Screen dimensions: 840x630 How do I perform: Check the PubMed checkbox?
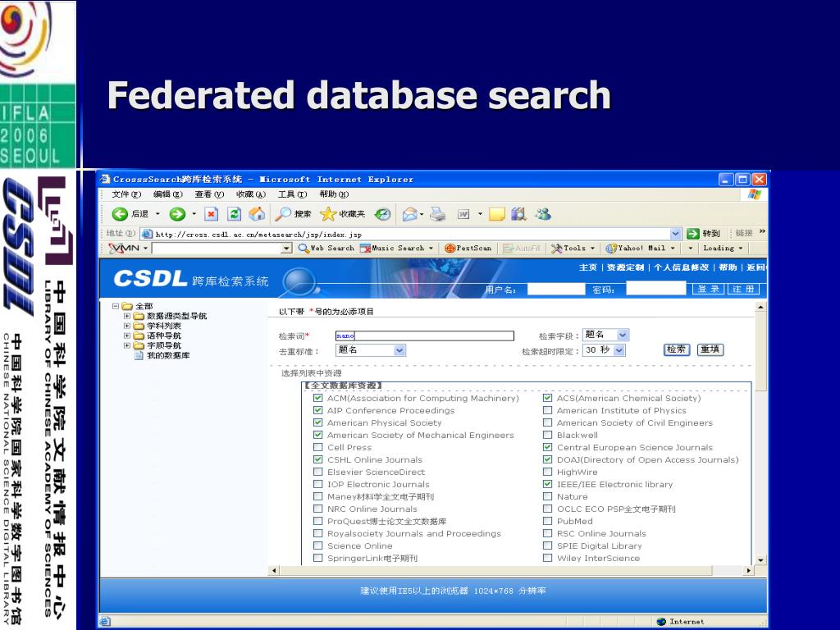(x=547, y=521)
